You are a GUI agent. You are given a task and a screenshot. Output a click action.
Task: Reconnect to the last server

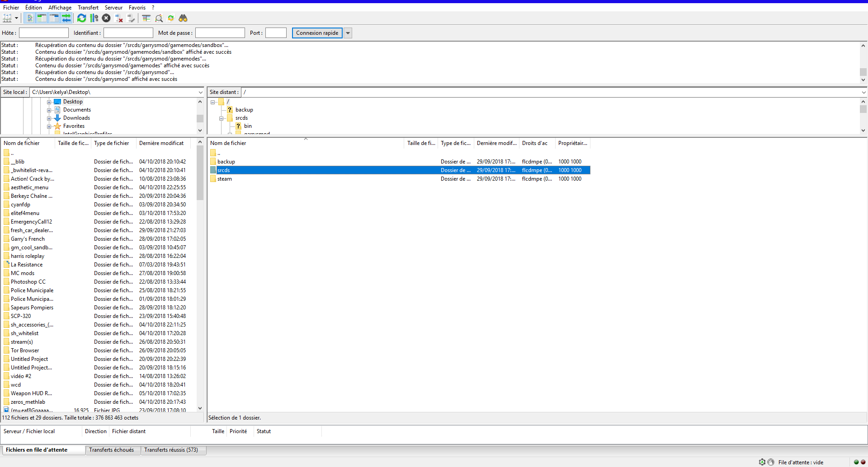[x=131, y=18]
